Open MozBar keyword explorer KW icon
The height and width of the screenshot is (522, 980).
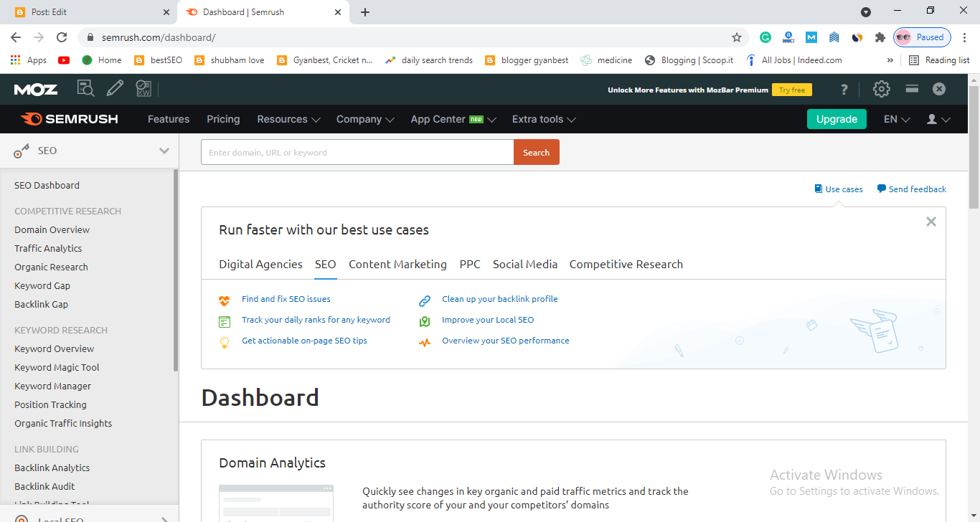coord(143,89)
